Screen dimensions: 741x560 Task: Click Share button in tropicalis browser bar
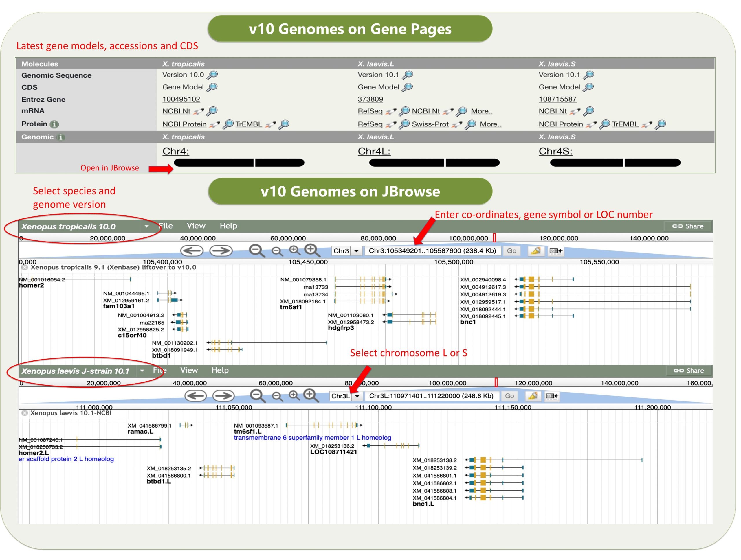[688, 226]
